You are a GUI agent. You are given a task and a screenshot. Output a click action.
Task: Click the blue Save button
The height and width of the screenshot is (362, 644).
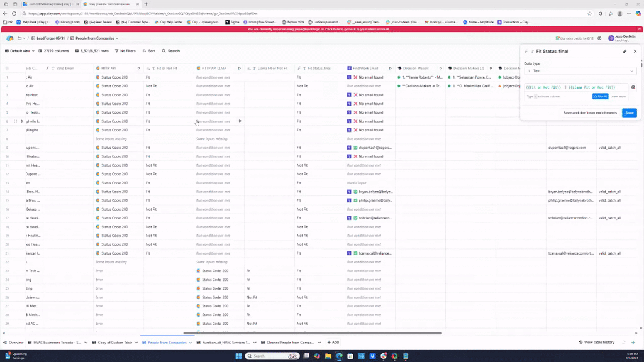click(x=629, y=113)
